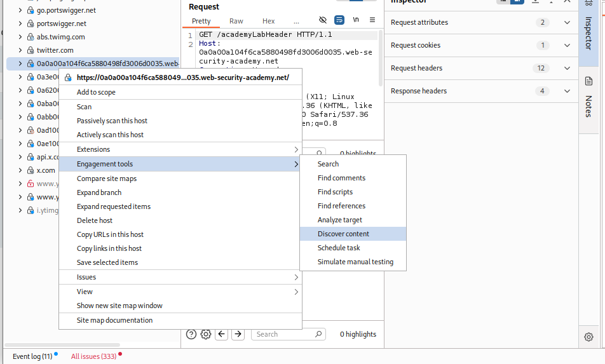This screenshot has width=605, height=364.
Task: Toggle hidden characters eye-slash icon
Action: pos(323,20)
